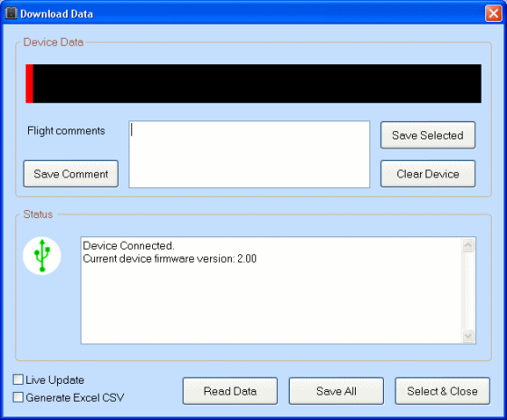Click the Download Data title bar icon

click(11, 14)
